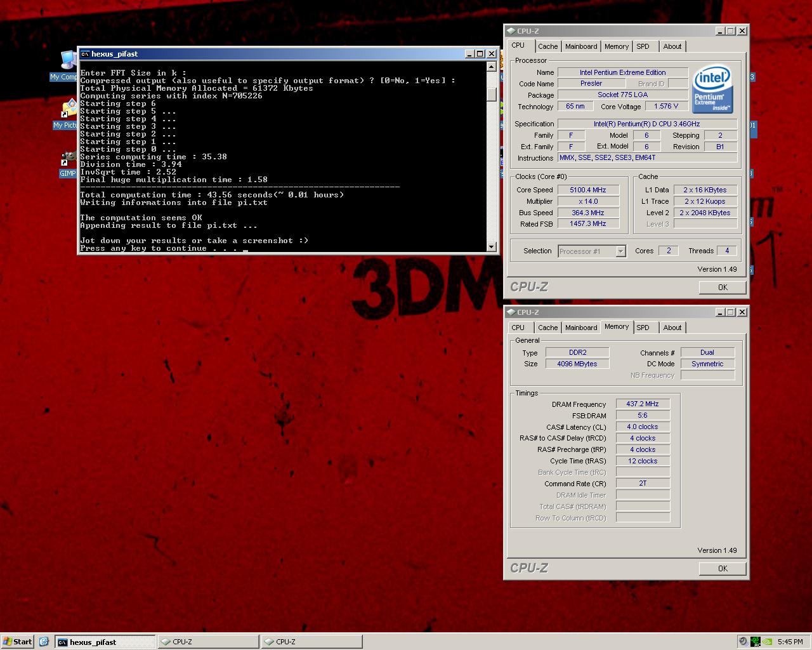Click the Rated FSB 1457.3 MHz value
The image size is (812, 650).
[587, 223]
